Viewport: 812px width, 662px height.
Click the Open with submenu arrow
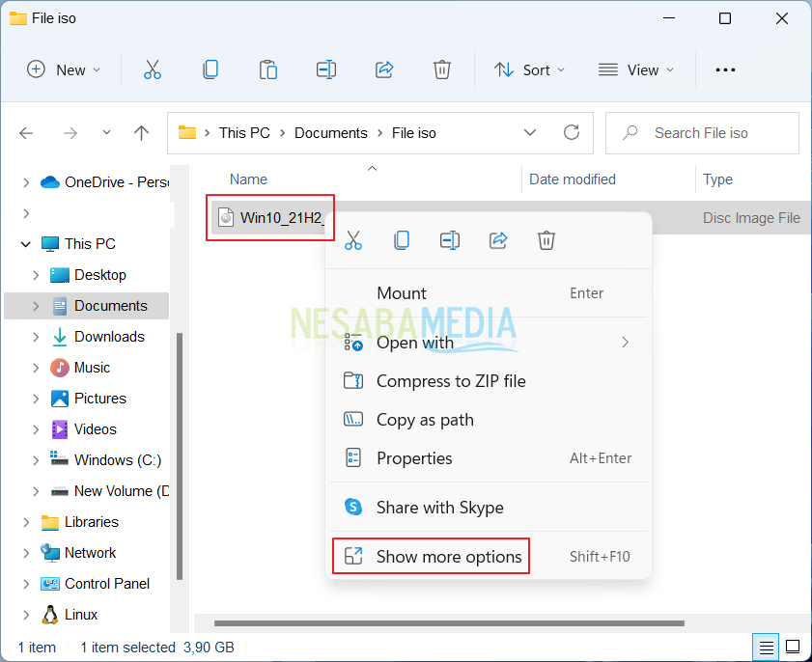coord(625,343)
